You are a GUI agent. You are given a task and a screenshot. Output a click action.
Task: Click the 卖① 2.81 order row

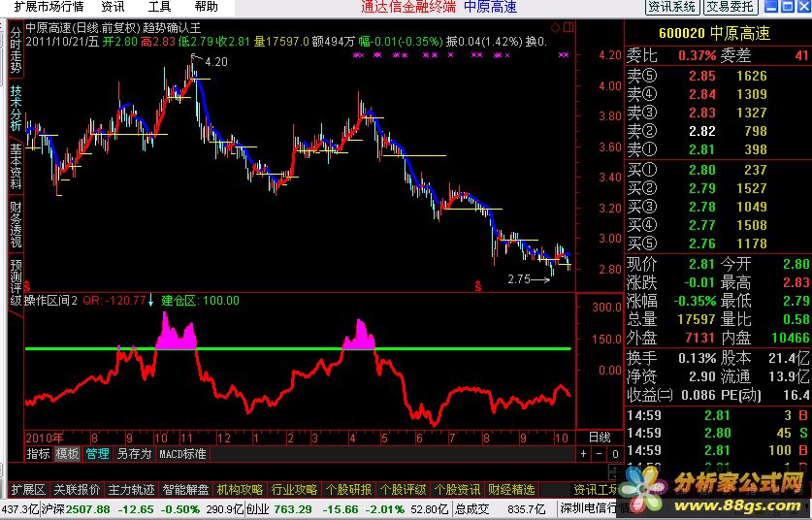pos(718,149)
